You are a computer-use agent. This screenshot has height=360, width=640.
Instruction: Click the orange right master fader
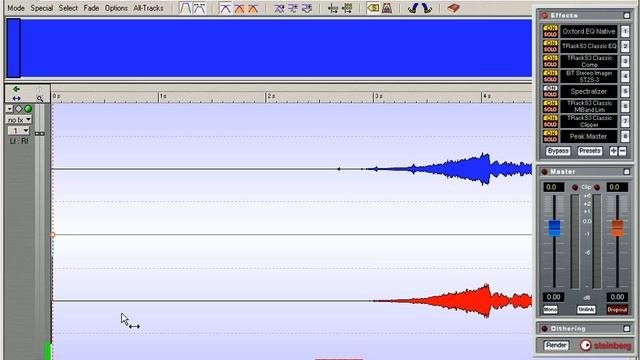tap(617, 228)
